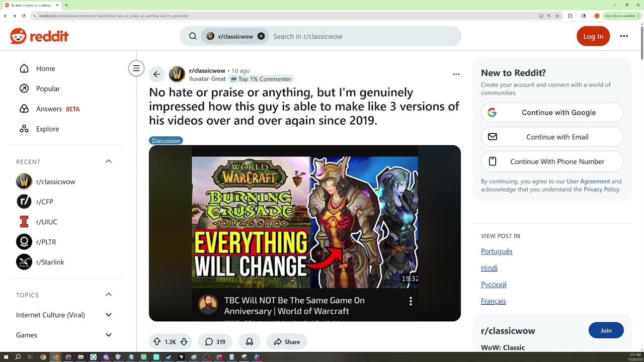This screenshot has width=644, height=362.
Task: Downvote the post
Action: [x=184, y=342]
